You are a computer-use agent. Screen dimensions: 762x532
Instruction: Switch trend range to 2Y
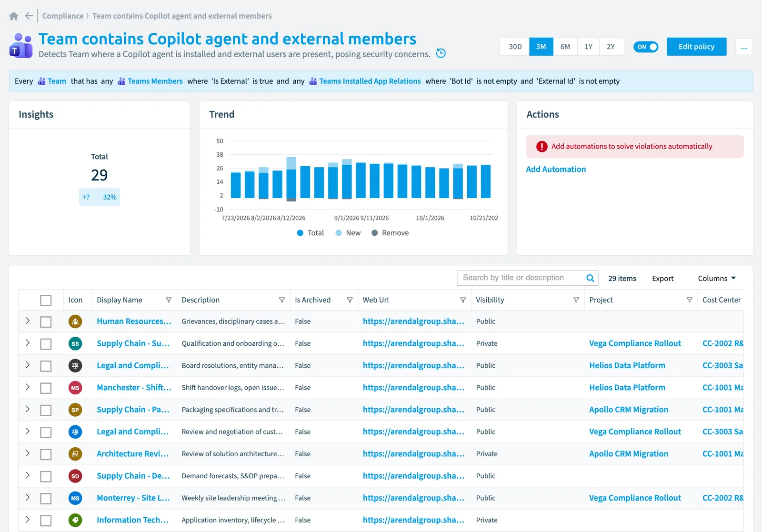click(611, 47)
